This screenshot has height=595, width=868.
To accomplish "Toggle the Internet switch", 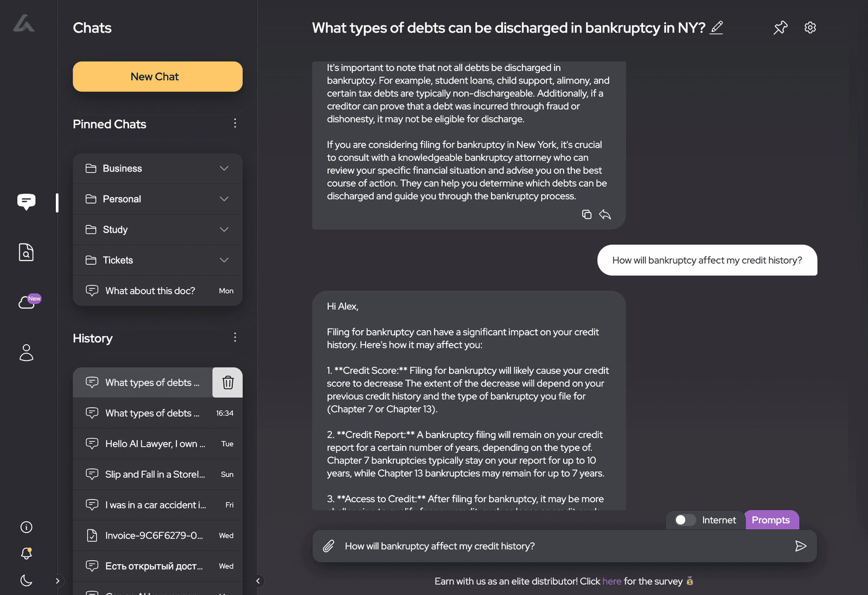I will coord(685,520).
